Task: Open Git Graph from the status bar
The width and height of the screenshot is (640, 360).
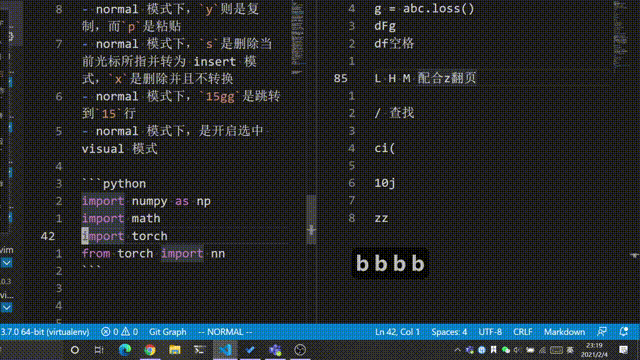Action: (167, 332)
